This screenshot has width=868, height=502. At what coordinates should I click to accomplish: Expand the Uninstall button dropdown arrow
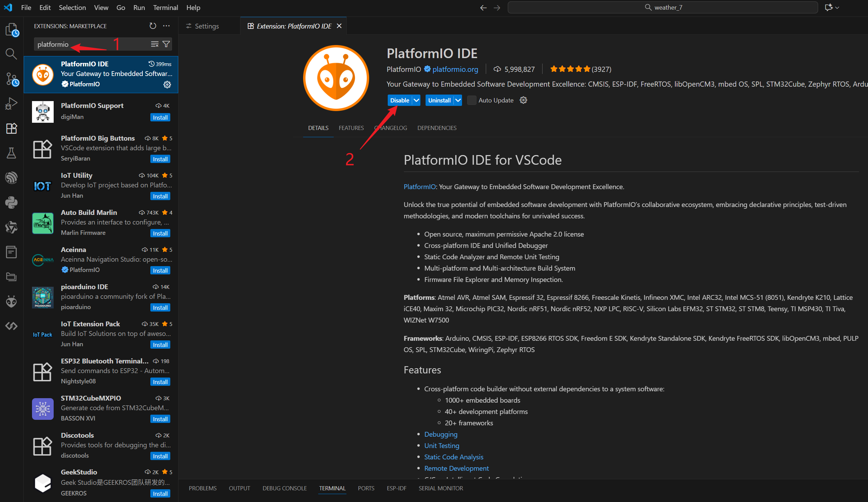point(458,100)
